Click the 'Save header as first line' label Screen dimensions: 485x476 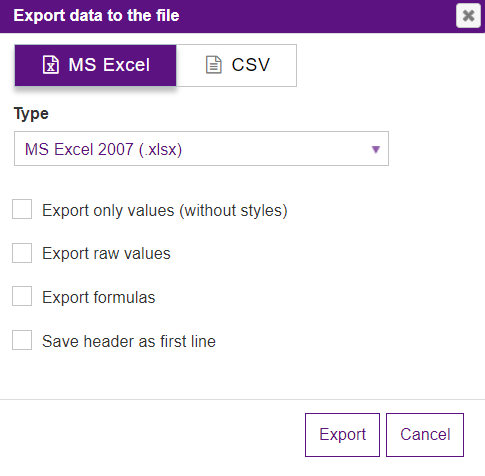click(x=129, y=341)
